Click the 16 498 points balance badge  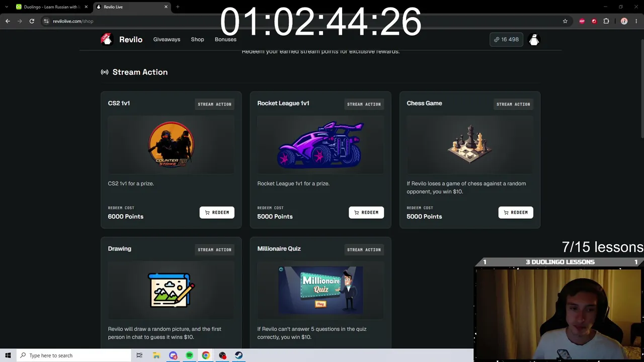coord(506,40)
